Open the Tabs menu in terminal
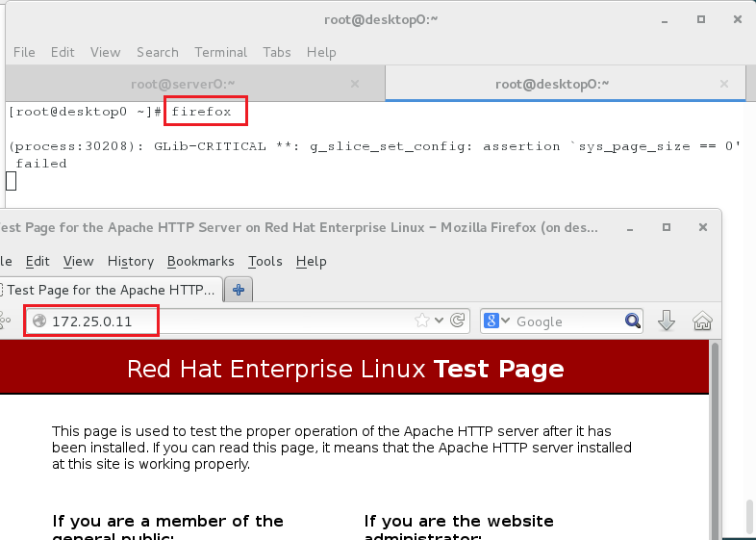Screen dimensions: 756x540 coord(277,52)
